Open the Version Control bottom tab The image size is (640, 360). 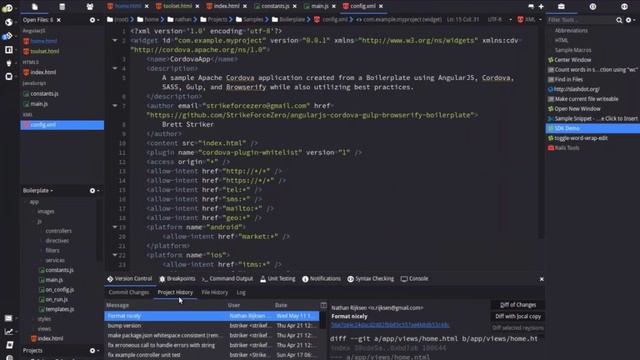pos(129,279)
